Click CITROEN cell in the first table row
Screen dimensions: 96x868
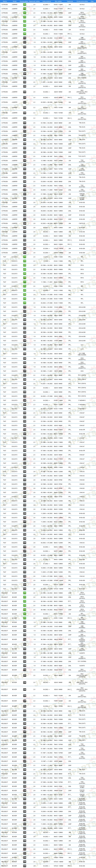(5, 5)
